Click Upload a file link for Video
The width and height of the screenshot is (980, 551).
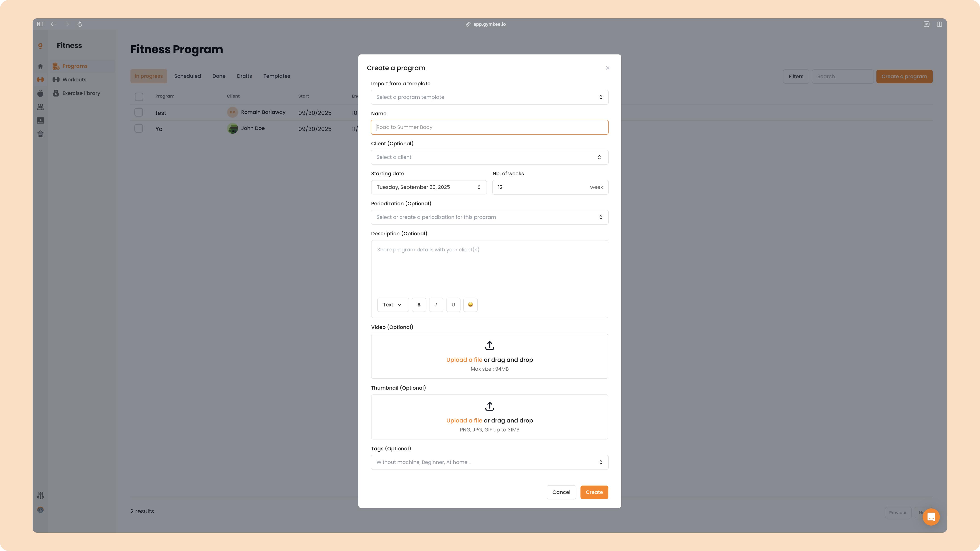coord(464,360)
